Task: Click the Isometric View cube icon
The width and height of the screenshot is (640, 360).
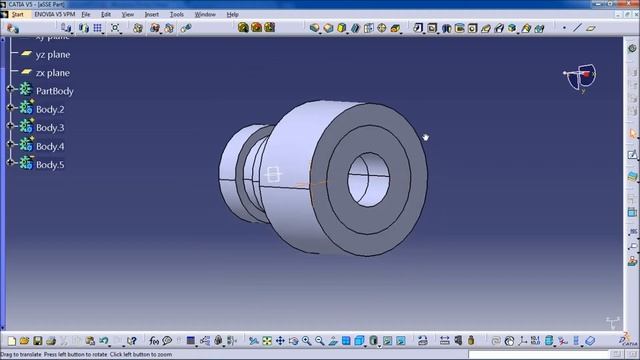Action: tap(359, 341)
